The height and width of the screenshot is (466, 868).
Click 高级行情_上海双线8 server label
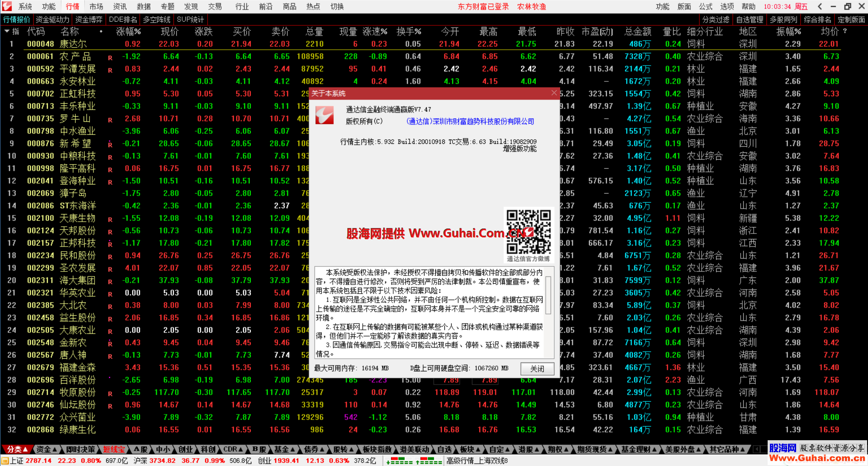[x=477, y=461]
